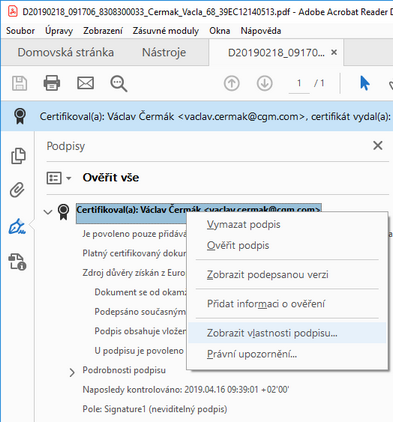This screenshot has height=422, width=393.
Task: Click the Save file toolbar icon
Action: tap(19, 83)
